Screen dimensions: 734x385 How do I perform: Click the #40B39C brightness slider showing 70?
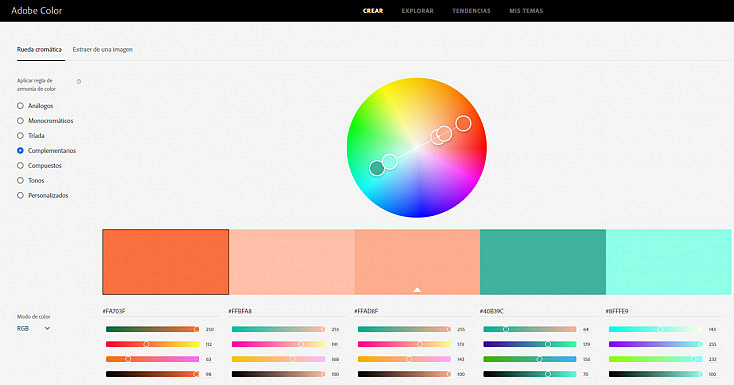pos(530,374)
